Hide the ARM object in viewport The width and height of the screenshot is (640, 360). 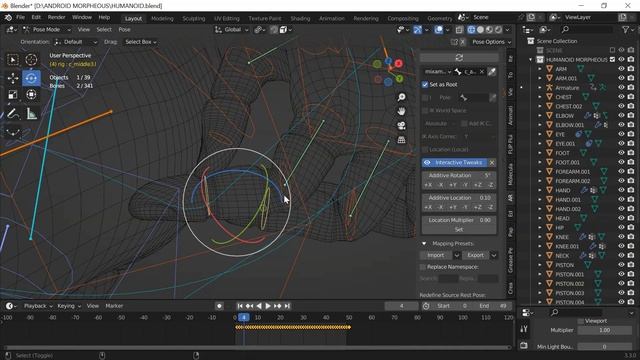[621, 69]
